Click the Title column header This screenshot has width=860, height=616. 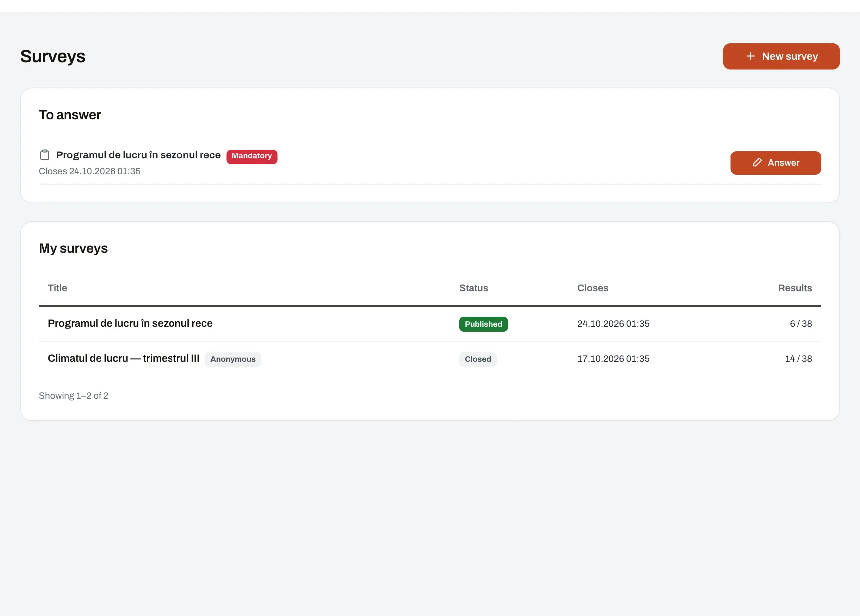[x=57, y=288]
